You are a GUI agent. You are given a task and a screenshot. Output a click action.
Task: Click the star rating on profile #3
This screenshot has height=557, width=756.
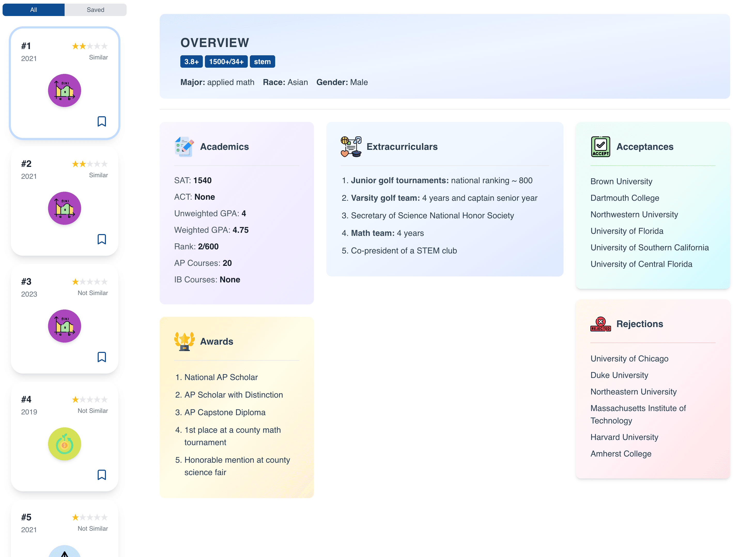pos(90,282)
